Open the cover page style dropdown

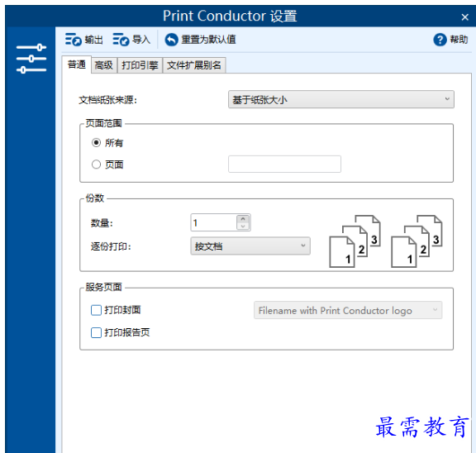[348, 310]
